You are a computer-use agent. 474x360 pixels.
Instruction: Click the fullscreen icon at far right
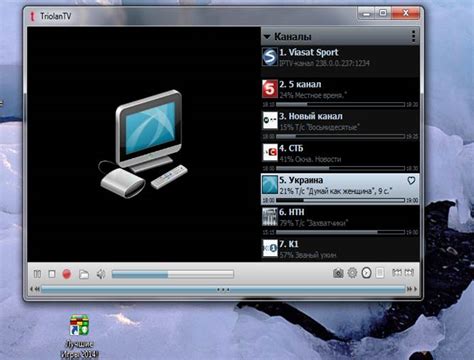click(x=409, y=273)
